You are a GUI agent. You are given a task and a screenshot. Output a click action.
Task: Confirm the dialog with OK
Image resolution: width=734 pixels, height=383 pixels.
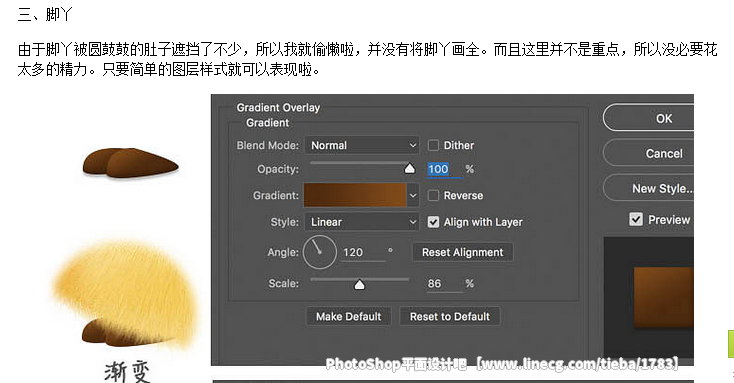point(649,118)
